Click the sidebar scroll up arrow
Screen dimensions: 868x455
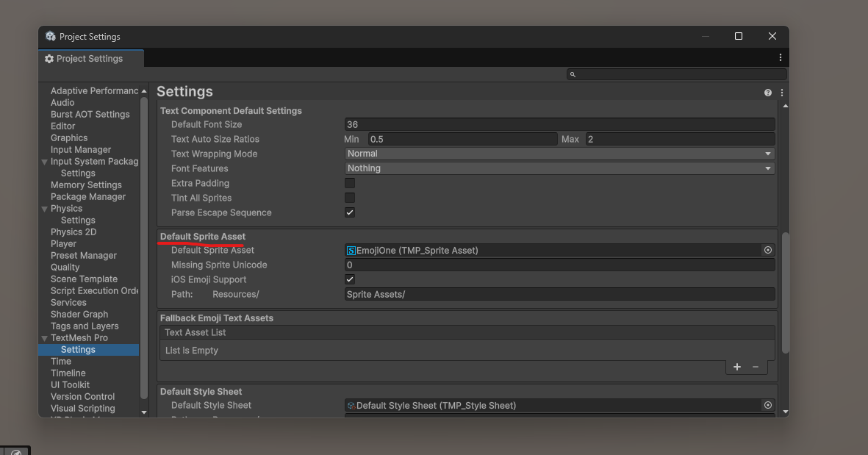click(x=144, y=90)
